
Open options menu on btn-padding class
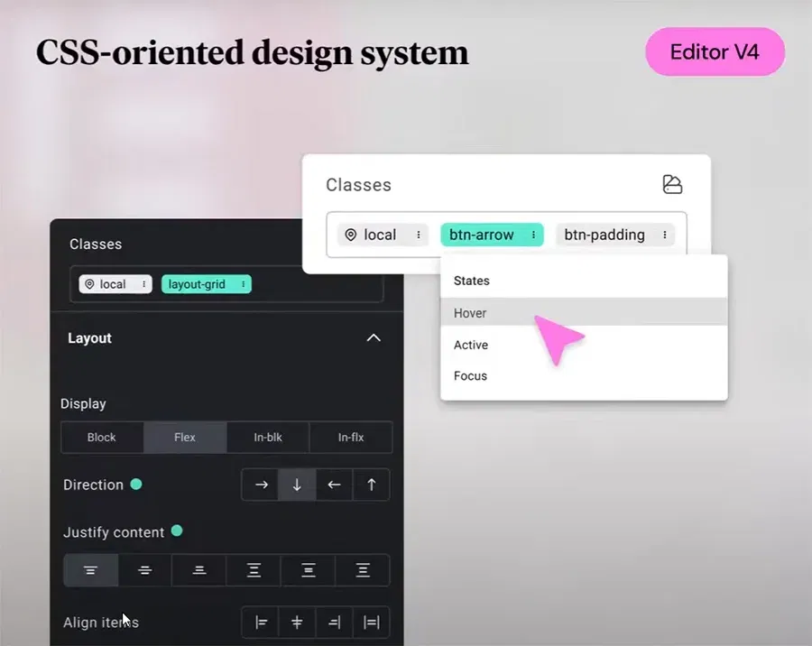click(x=665, y=235)
